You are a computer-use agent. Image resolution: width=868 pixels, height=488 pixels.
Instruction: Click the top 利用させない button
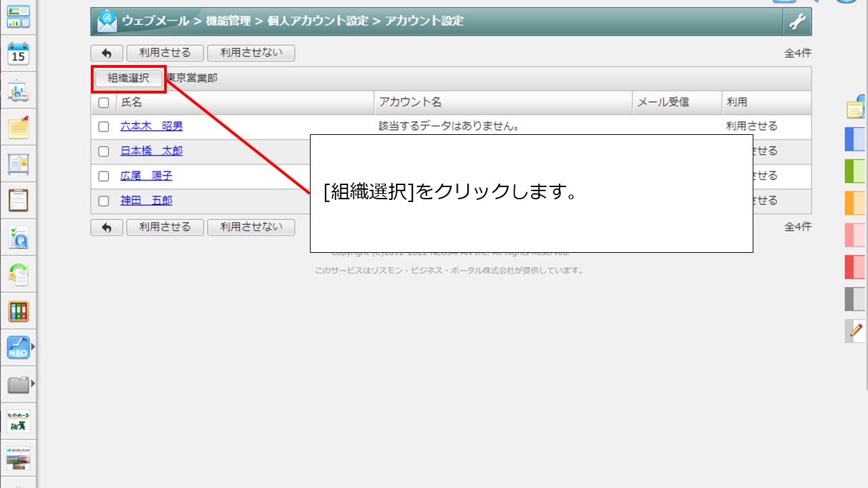click(251, 54)
